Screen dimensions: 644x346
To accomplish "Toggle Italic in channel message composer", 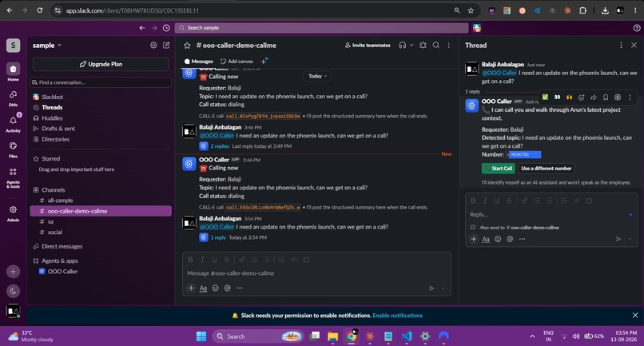I will 202,259.
